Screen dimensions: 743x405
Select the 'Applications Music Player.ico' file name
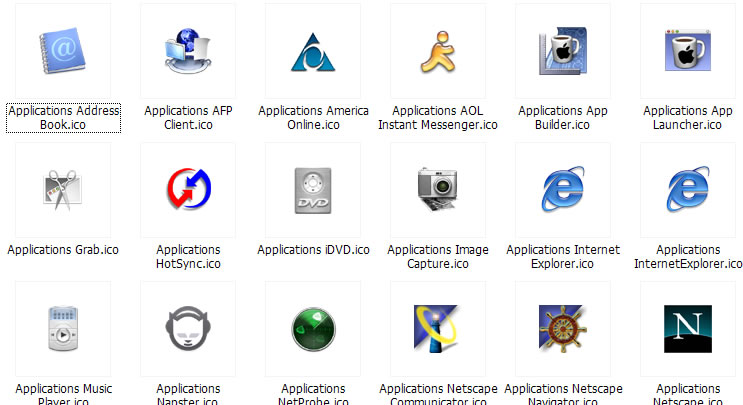63,394
